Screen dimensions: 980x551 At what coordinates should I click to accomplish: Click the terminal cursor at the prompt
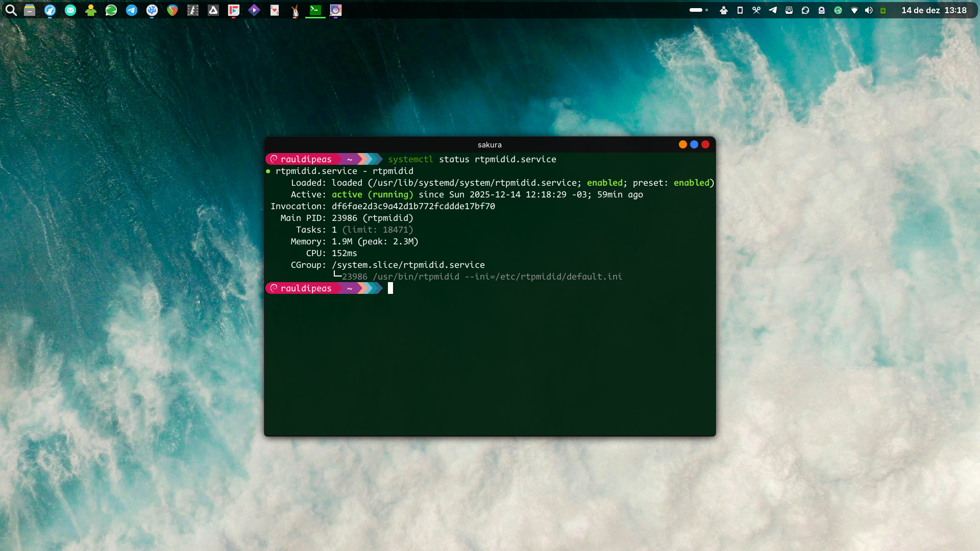390,288
